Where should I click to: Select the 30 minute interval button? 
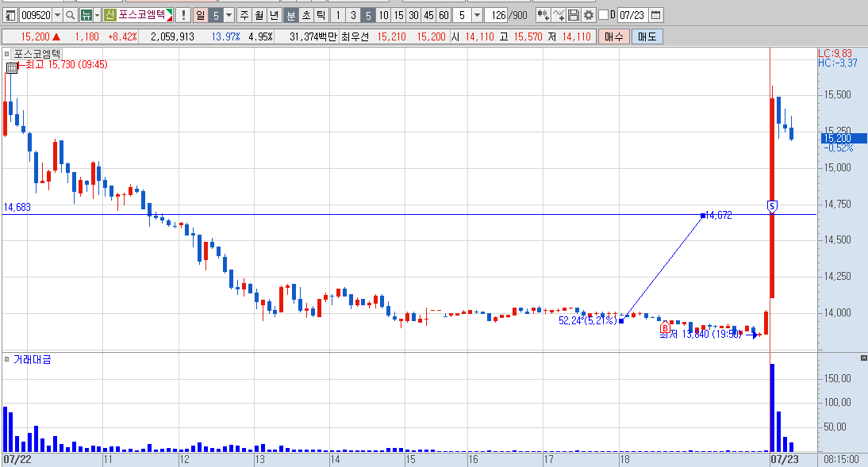(413, 15)
